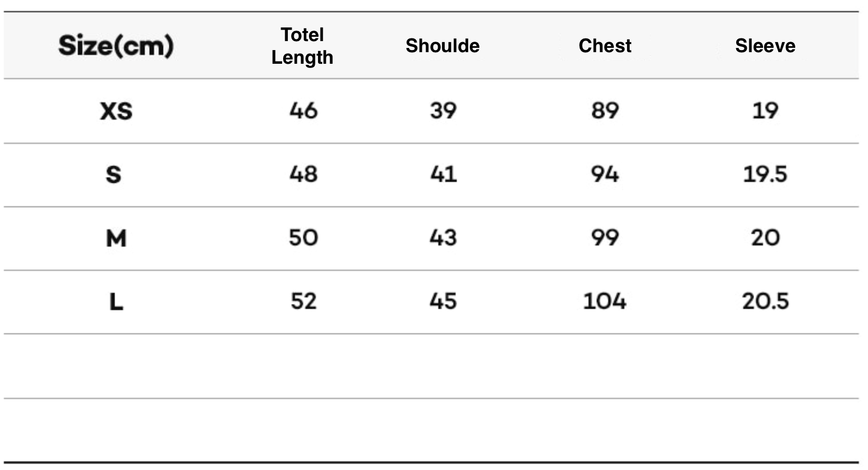Select the XS shoulder value 39
Image resolution: width=868 pixels, height=470 pixels.
[443, 111]
